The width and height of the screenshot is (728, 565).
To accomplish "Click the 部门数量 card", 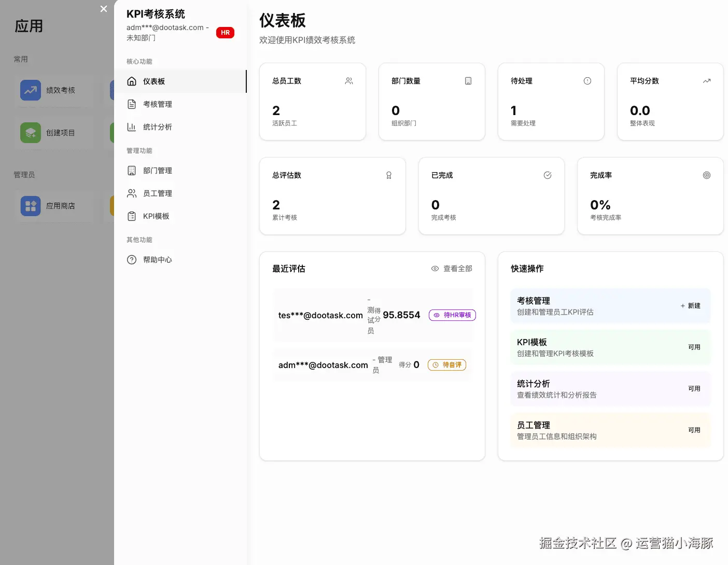I will 432,102.
